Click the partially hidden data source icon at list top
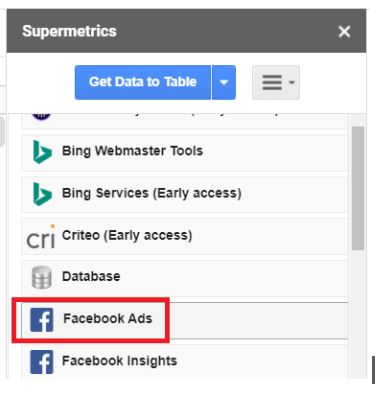Image resolution: width=380 pixels, height=398 pixels. 41,116
